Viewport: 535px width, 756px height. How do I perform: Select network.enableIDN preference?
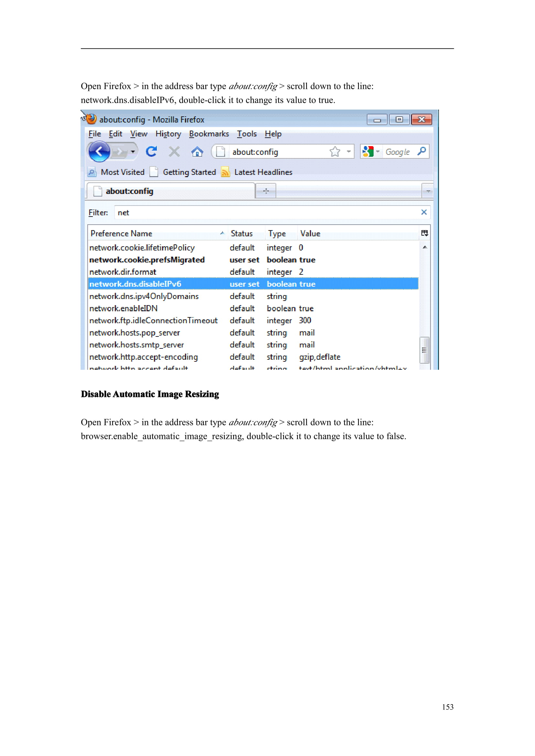tap(253, 308)
